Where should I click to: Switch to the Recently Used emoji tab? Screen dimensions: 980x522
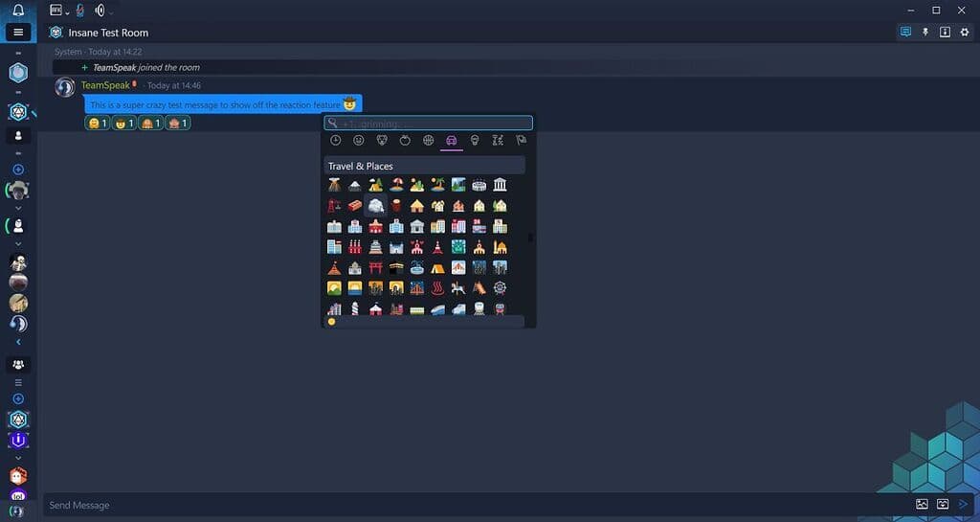335,141
